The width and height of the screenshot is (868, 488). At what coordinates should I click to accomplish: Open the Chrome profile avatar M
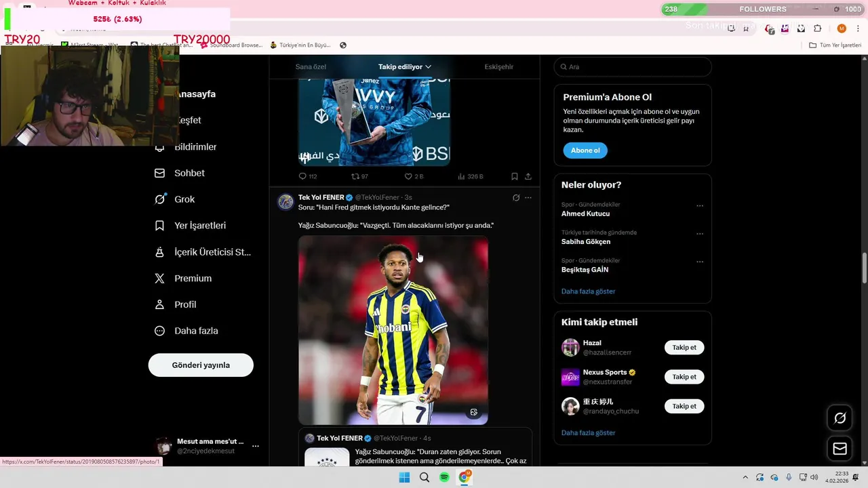point(842,28)
